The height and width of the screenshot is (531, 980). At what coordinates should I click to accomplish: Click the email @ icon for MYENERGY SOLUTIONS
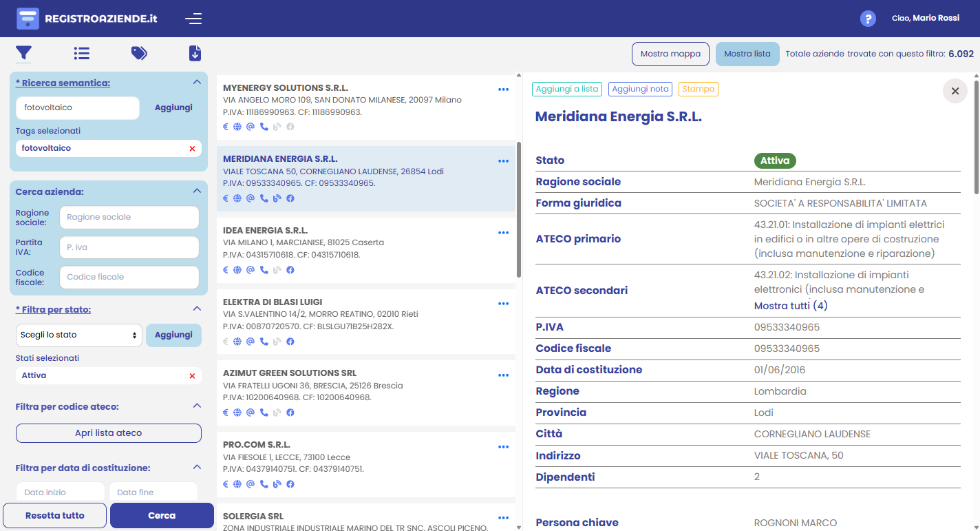click(251, 127)
